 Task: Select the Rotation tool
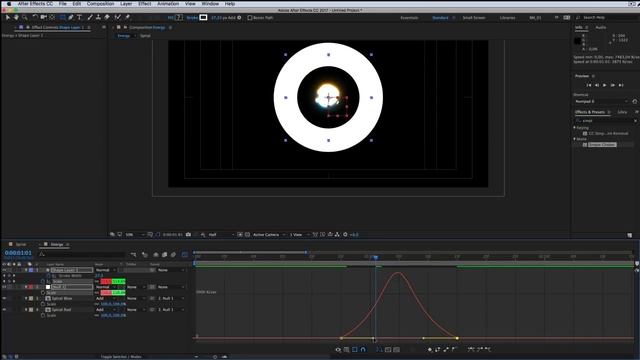pos(35,18)
